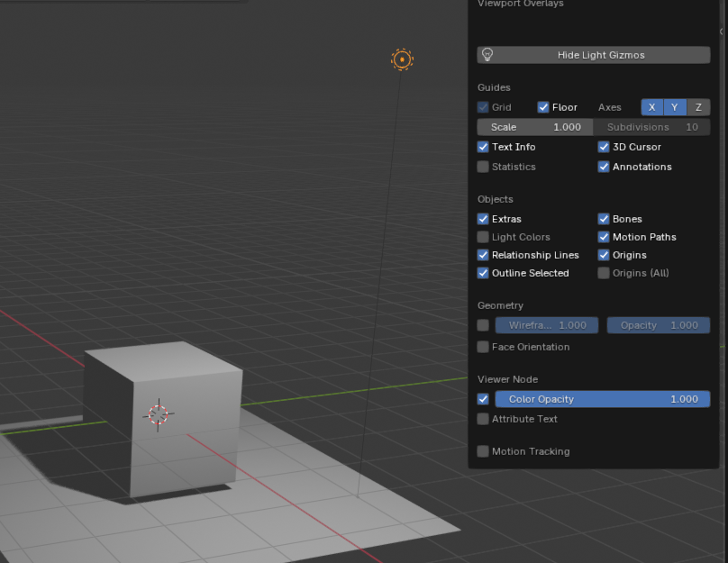This screenshot has height=563, width=728.
Task: Toggle the X axis button
Action: (x=651, y=107)
